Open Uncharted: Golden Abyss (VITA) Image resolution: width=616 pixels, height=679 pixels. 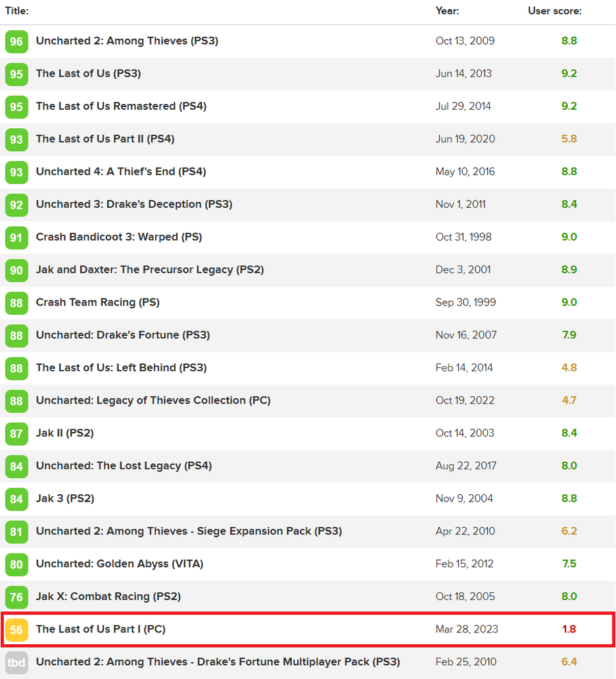[x=120, y=564]
